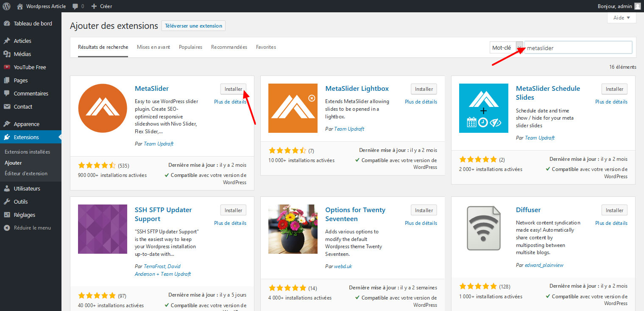The width and height of the screenshot is (644, 311).
Task: Click the plus Créer icon
Action: tap(94, 6)
